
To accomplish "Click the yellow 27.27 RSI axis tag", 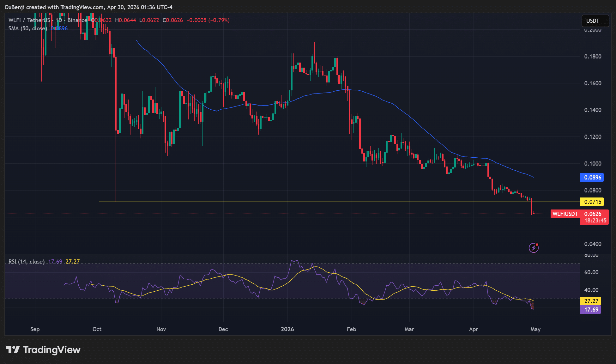I will pos(591,301).
